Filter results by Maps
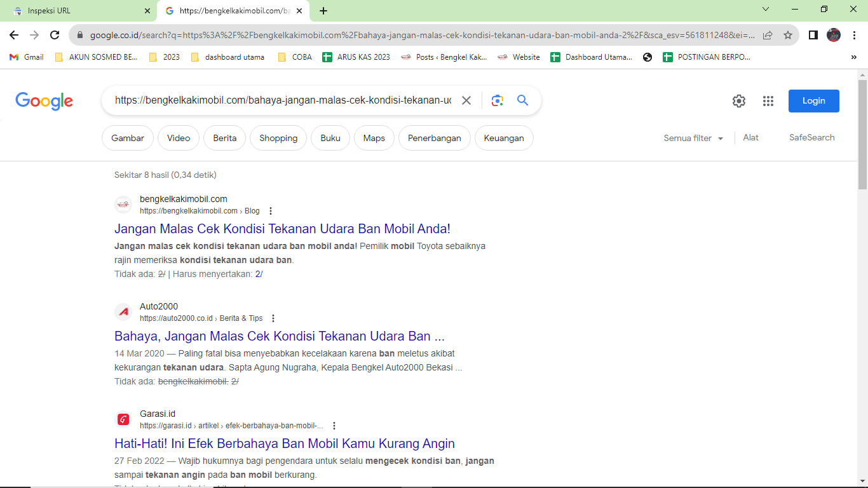This screenshot has height=488, width=868. point(374,138)
